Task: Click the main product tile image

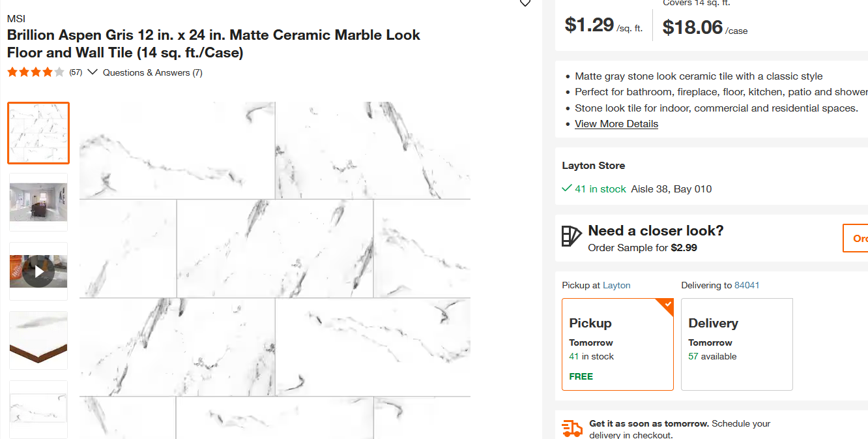Action: tap(274, 261)
